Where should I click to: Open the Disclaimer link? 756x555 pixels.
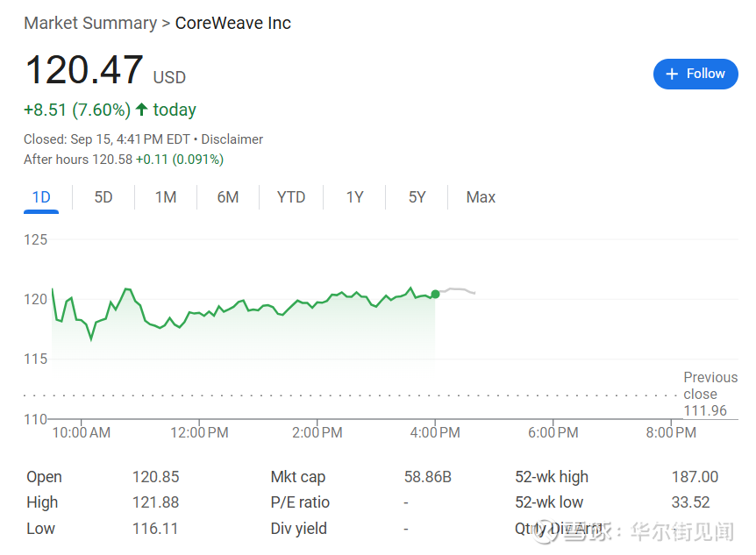click(232, 139)
